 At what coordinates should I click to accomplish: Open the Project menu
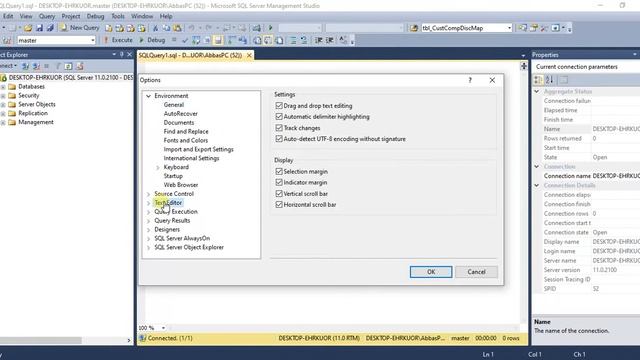point(71,16)
